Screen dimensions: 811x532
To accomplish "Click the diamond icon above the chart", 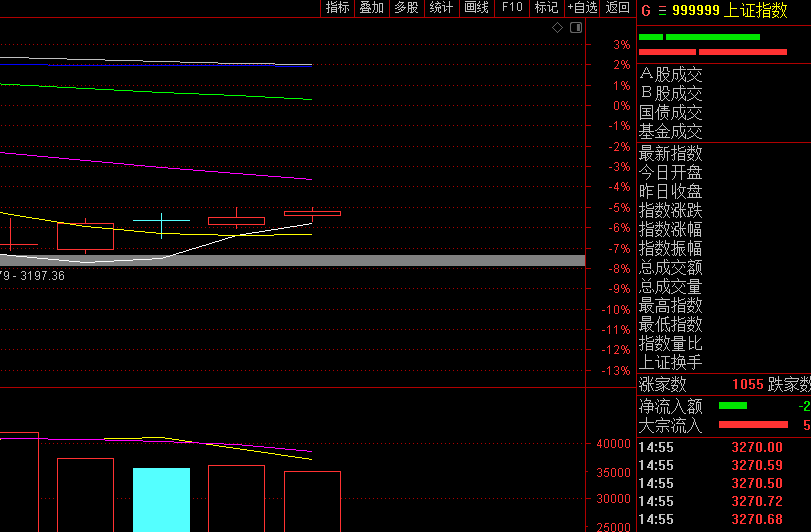I will [x=557, y=27].
